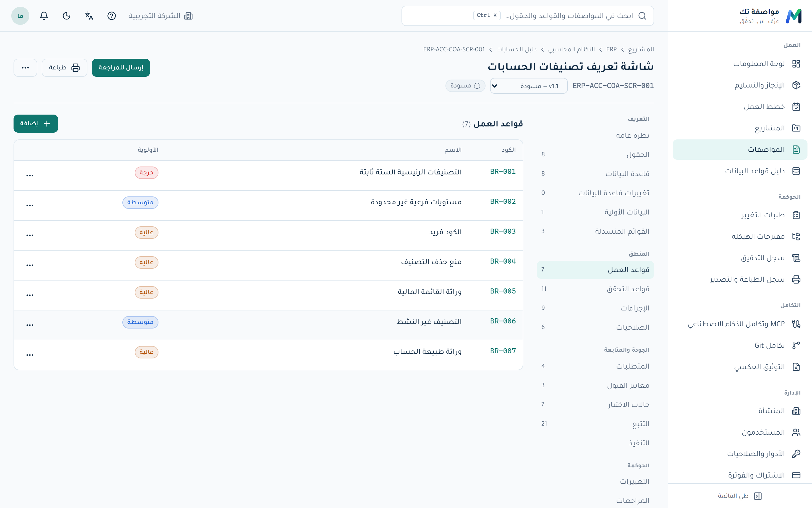The image size is (812, 508).
Task: Open row actions for BR-004
Action: coord(30,265)
